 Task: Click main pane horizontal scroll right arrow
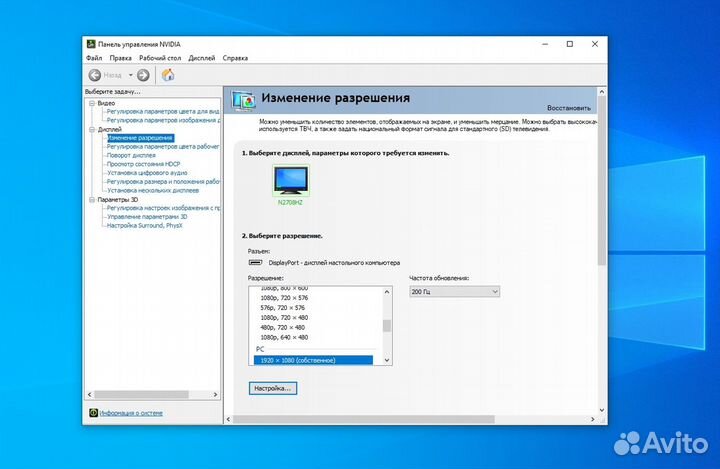click(x=592, y=419)
